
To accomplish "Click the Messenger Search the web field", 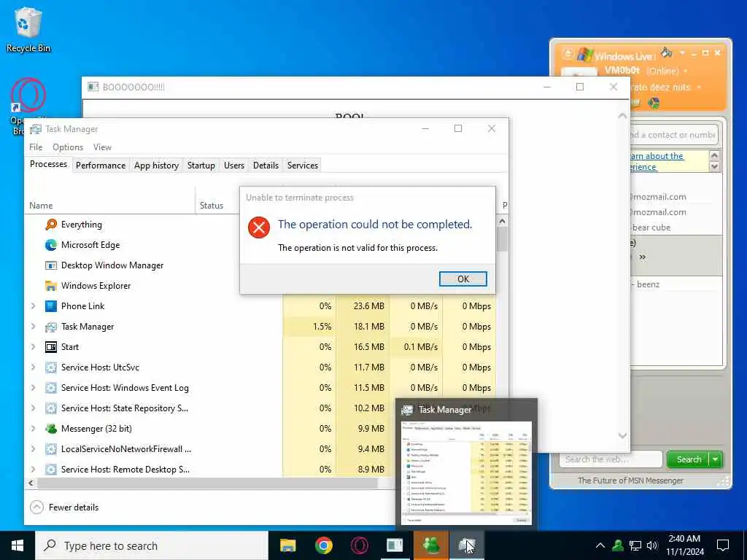I will [x=611, y=459].
